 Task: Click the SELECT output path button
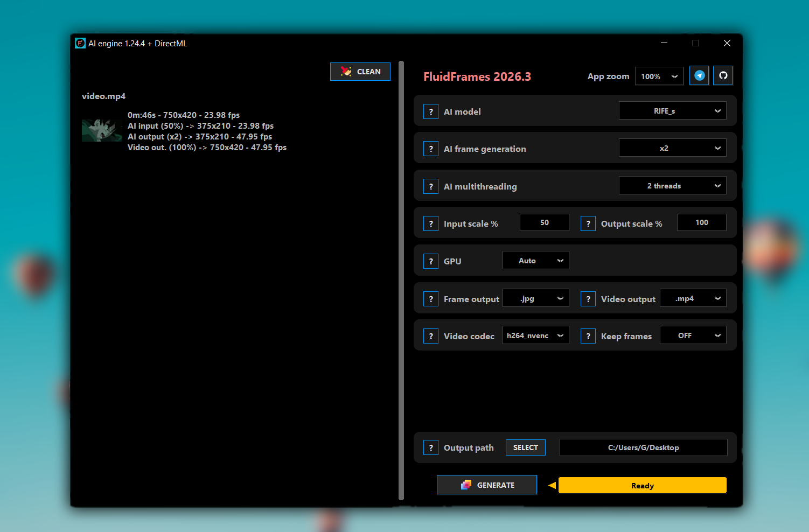(x=526, y=447)
